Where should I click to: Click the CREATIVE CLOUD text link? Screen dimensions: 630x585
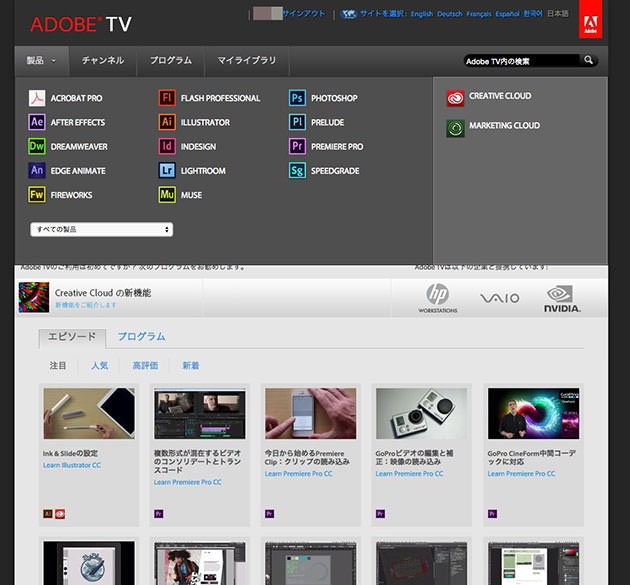(500, 96)
